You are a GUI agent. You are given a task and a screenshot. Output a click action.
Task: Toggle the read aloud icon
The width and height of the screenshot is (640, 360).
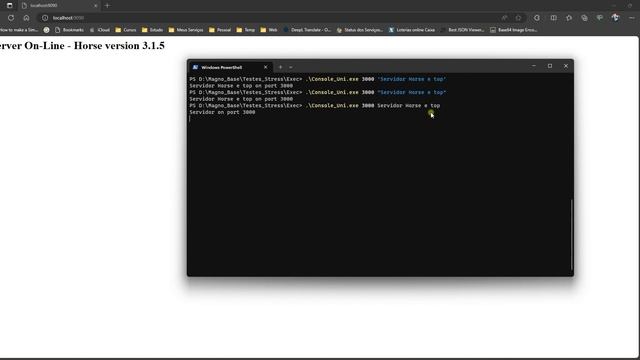(x=504, y=18)
